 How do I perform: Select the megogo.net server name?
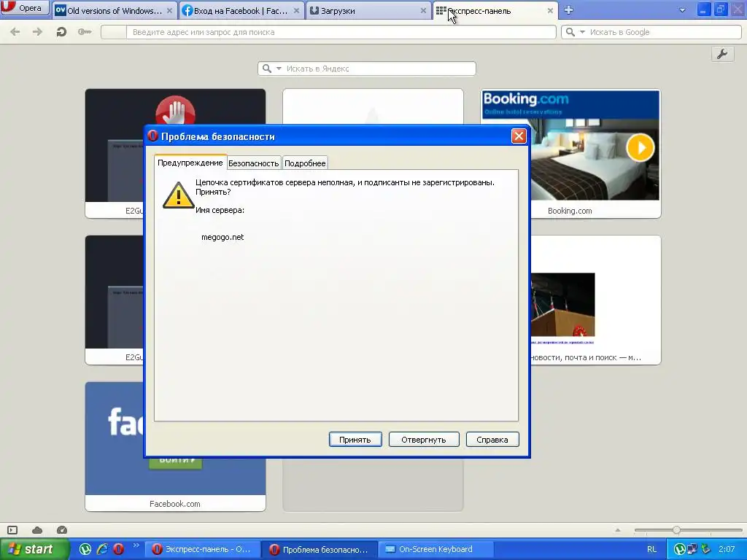click(x=222, y=237)
